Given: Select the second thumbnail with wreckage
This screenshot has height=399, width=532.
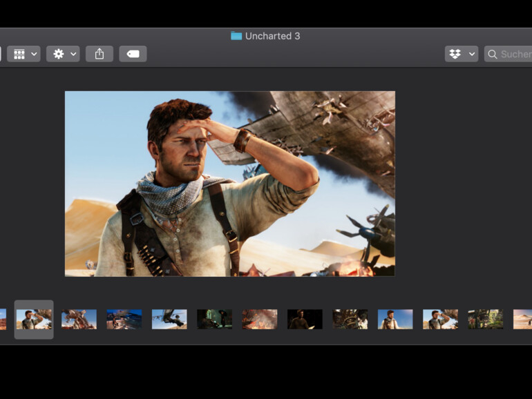Looking at the screenshot, I should tap(79, 320).
